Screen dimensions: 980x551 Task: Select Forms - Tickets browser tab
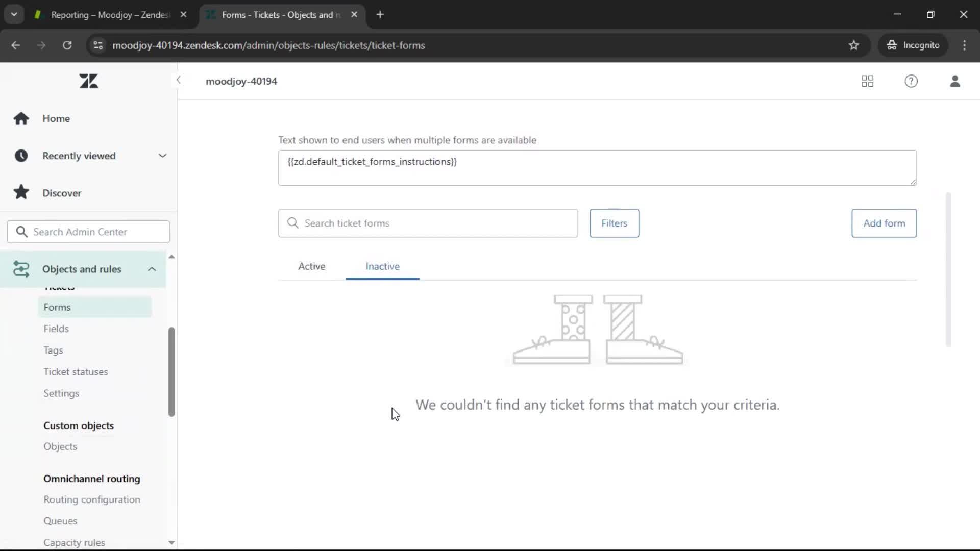(281, 15)
